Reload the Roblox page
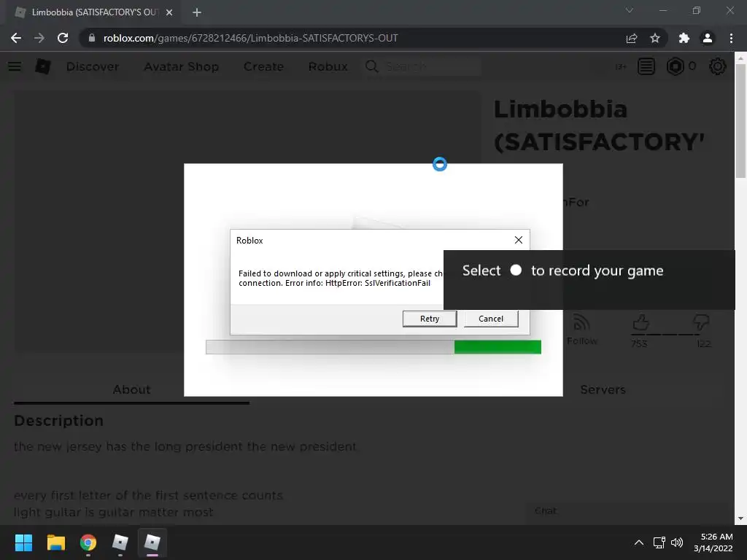 tap(63, 38)
